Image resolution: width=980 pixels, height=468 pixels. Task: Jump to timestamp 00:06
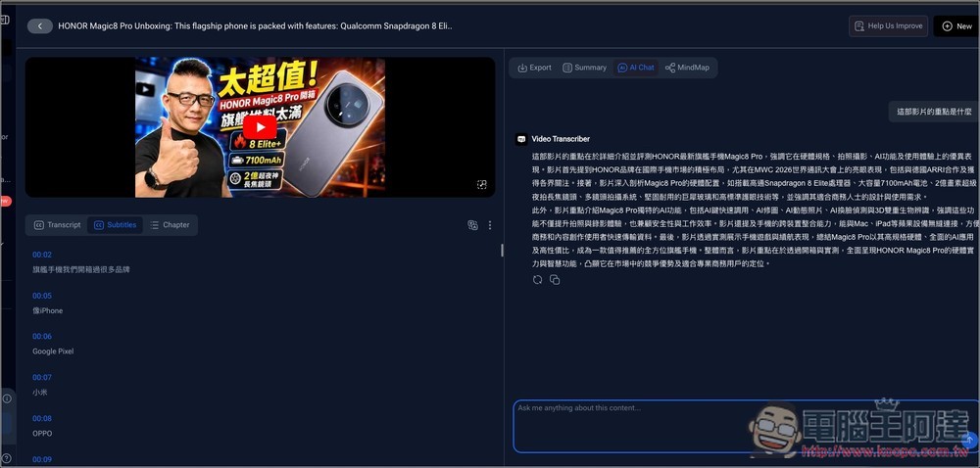pyautogui.click(x=42, y=337)
